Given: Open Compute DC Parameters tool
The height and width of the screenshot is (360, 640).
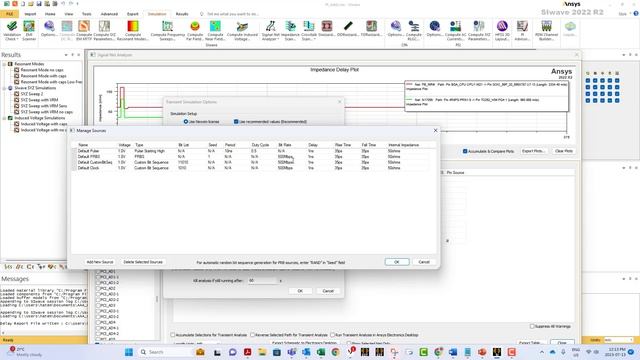Looking at the screenshot, I should (104, 30).
